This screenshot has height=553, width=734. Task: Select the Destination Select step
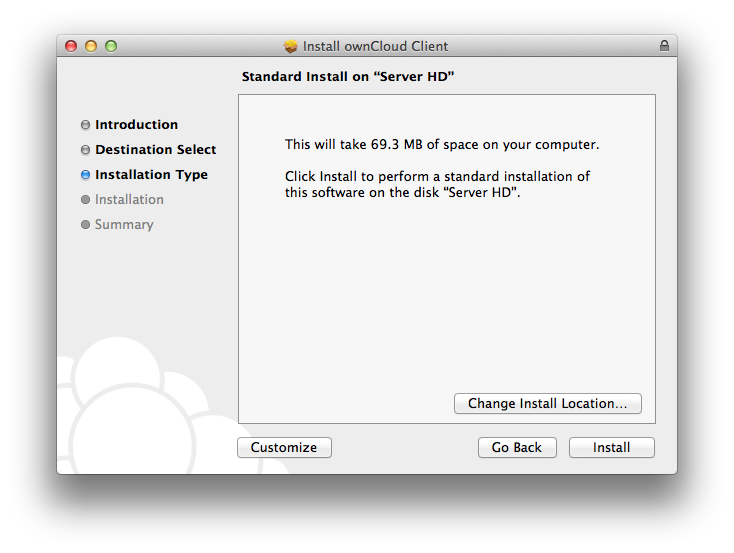point(155,149)
